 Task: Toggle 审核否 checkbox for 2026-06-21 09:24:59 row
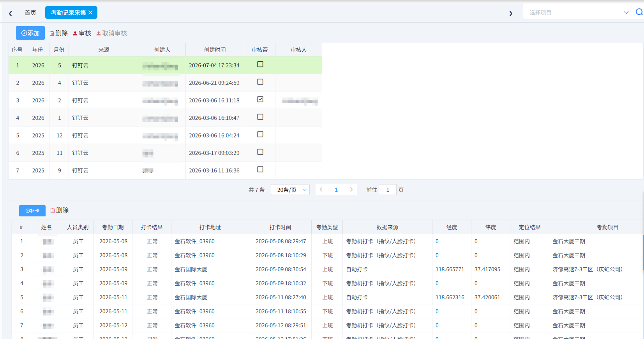click(x=260, y=82)
